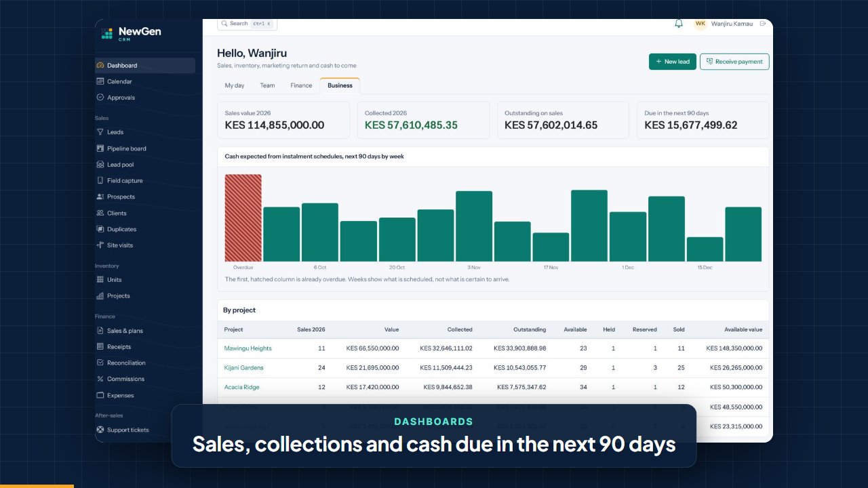The width and height of the screenshot is (868, 488).
Task: Switch to the My day tab
Action: (235, 85)
